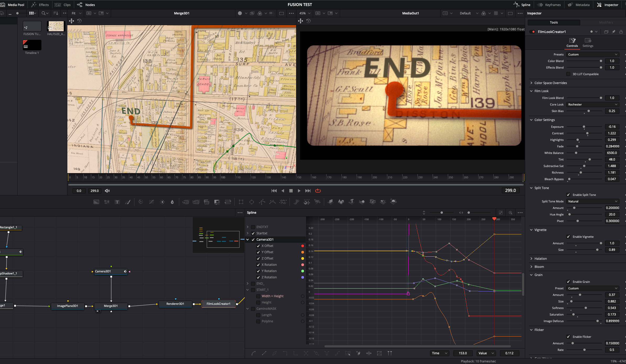Open the Core Look dropdown showing Rochester

[593, 104]
